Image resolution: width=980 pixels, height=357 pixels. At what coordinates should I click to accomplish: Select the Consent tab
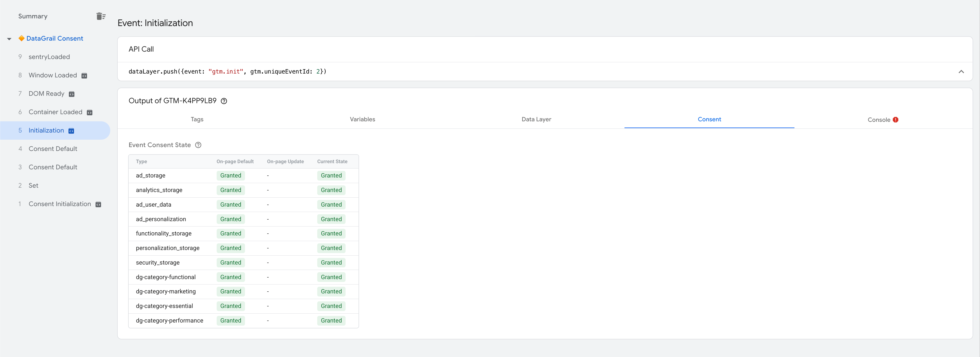point(709,119)
